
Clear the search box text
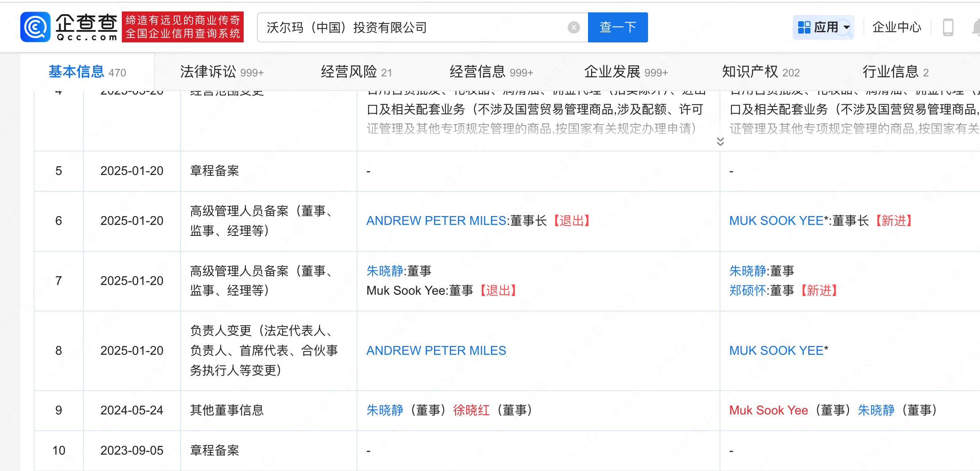(573, 27)
